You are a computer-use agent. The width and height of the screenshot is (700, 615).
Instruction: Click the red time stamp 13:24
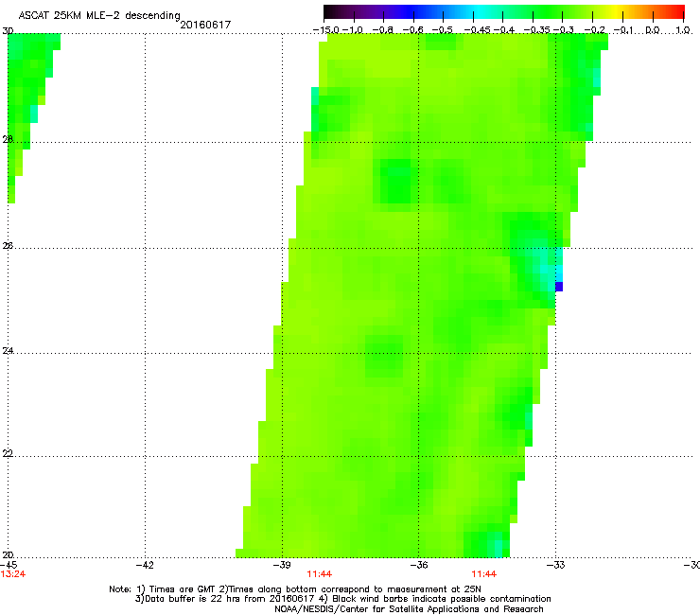[13, 574]
